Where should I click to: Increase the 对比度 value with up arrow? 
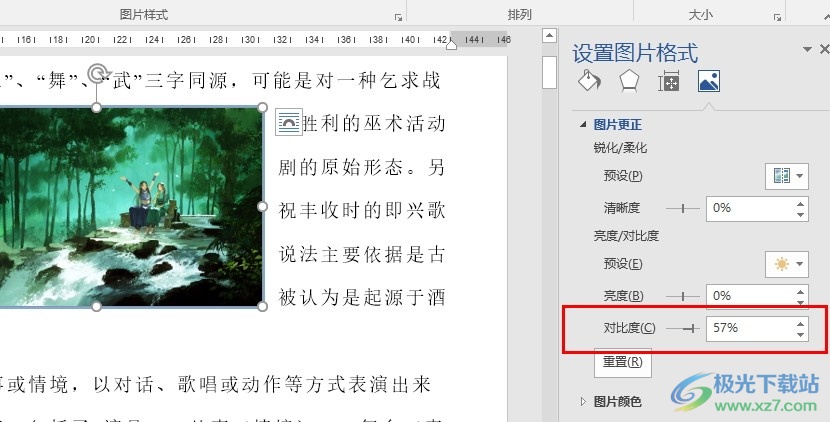800,323
